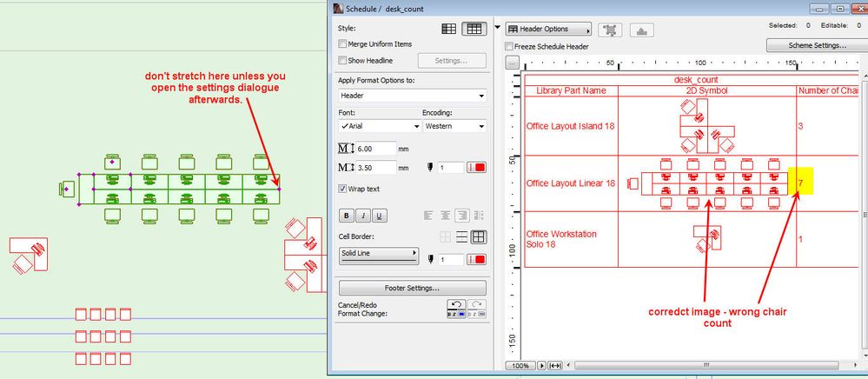
Task: Click the ruler corner ellipsis button
Action: 512,62
